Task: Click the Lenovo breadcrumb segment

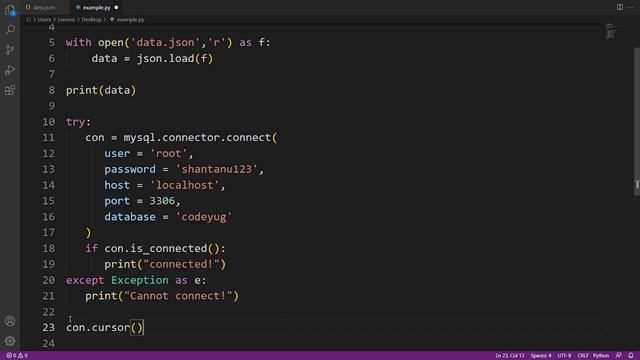Action: 66,20
